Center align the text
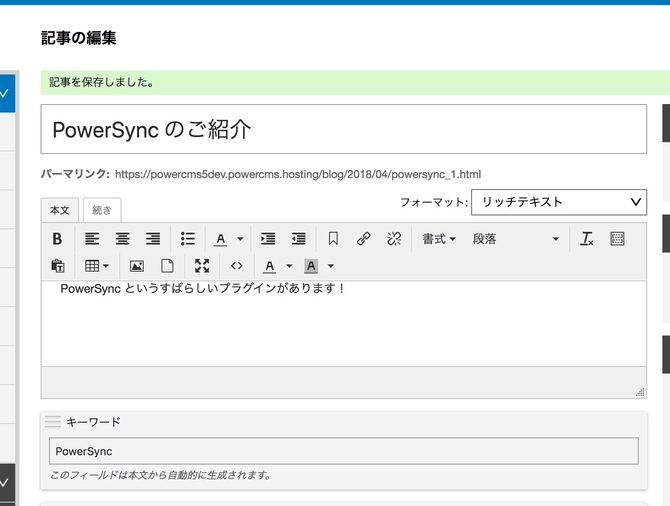 coord(122,239)
